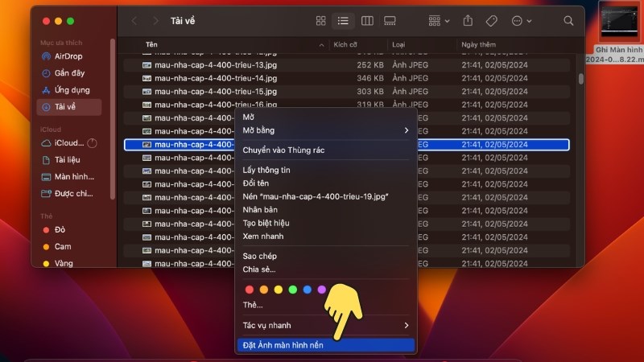
Task: Open the group-by dropdown in toolbar
Action: click(440, 21)
